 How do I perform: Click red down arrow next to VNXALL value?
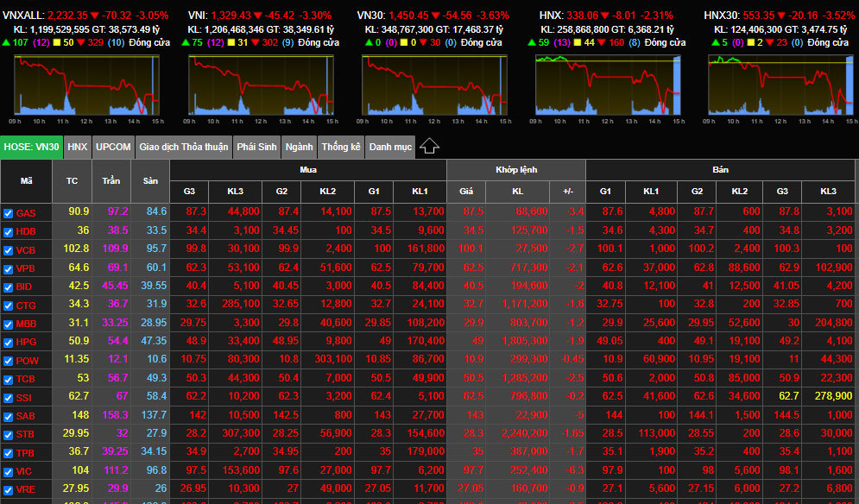click(95, 16)
